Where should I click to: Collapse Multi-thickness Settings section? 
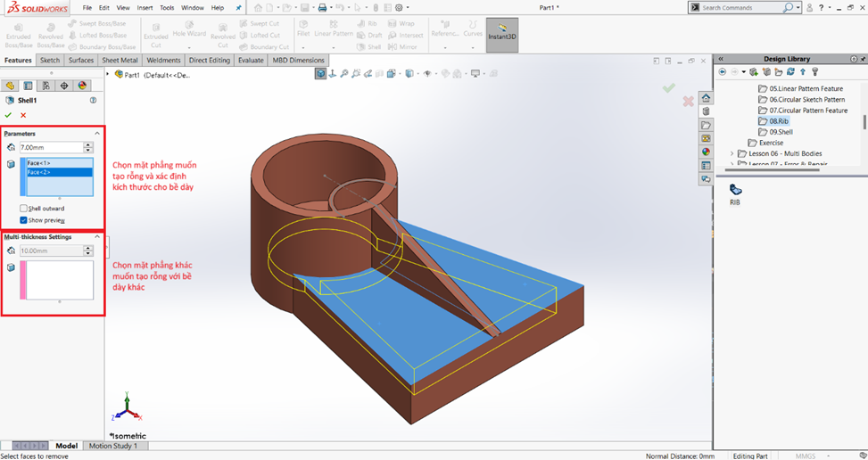pyautogui.click(x=97, y=236)
